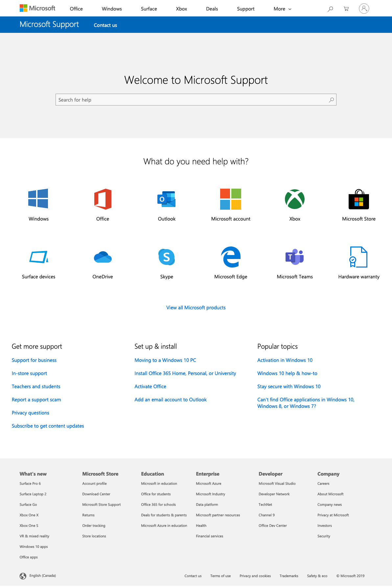Viewport: 392px width, 587px height.
Task: Open the header search magnifier icon
Action: click(x=330, y=9)
